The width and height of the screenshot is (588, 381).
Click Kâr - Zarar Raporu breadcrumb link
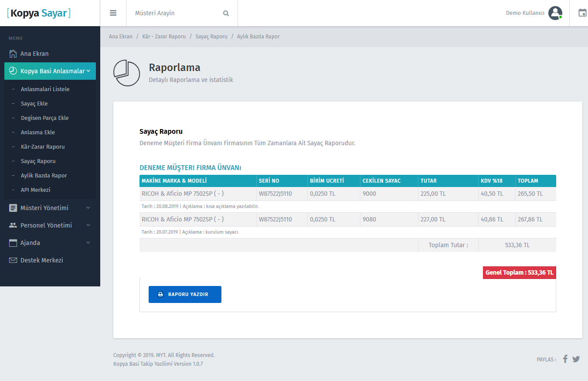pos(164,37)
